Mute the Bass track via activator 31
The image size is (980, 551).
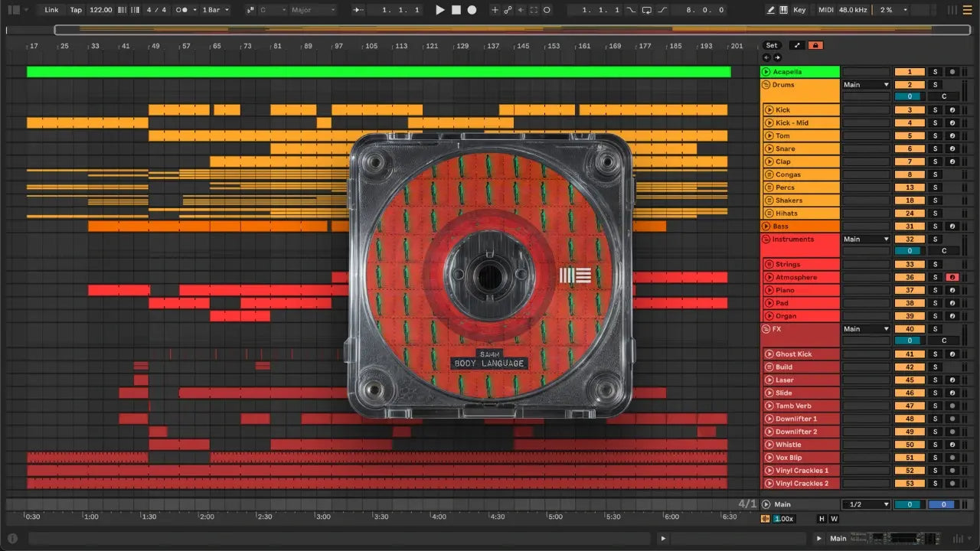coord(910,227)
